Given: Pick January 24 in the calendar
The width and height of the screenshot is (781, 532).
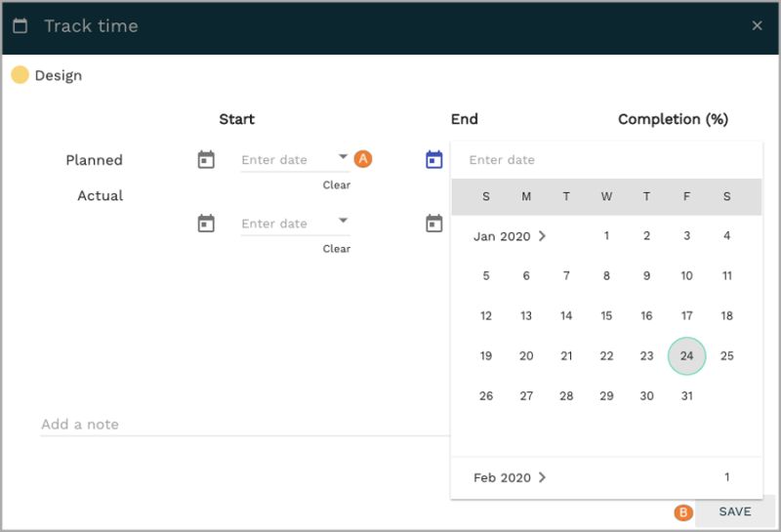Looking at the screenshot, I should click(686, 355).
